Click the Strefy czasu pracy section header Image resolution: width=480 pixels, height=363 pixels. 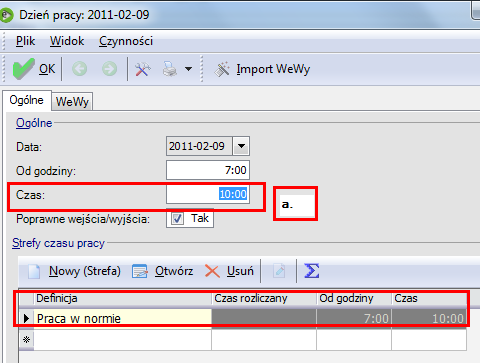58,243
